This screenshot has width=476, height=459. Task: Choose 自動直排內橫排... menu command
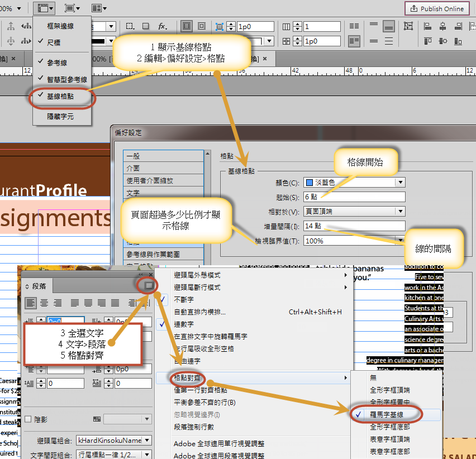pos(254,312)
